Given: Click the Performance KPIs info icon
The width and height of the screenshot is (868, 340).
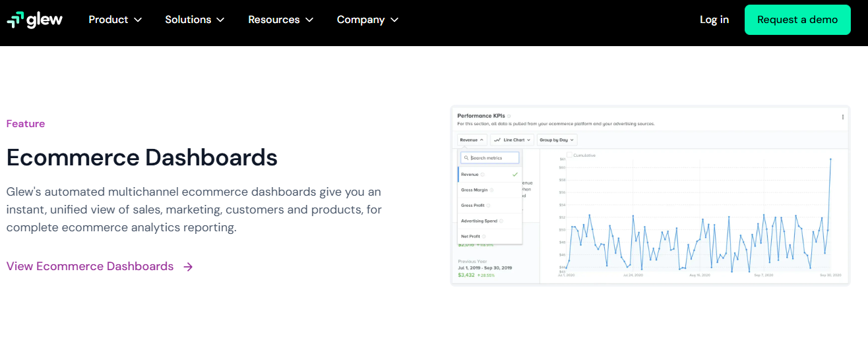Looking at the screenshot, I should click(x=509, y=116).
